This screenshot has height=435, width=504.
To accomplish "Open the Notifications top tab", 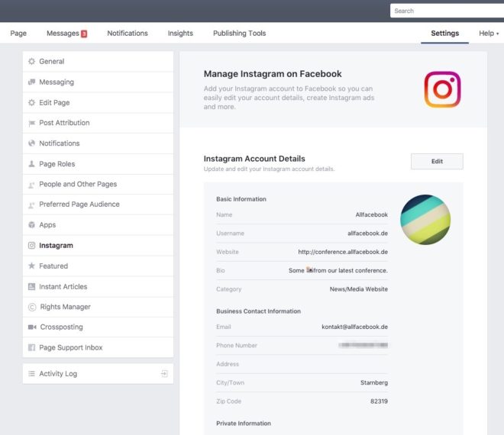I will [x=128, y=33].
